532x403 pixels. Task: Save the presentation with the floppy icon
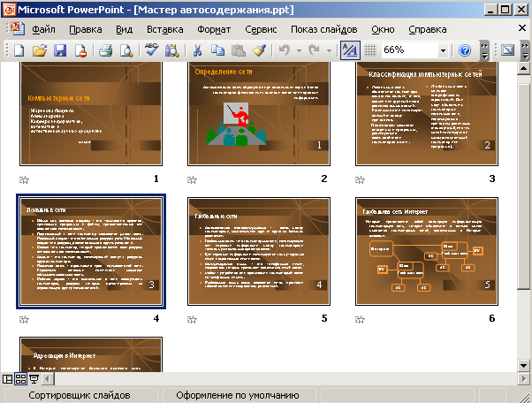pos(60,50)
